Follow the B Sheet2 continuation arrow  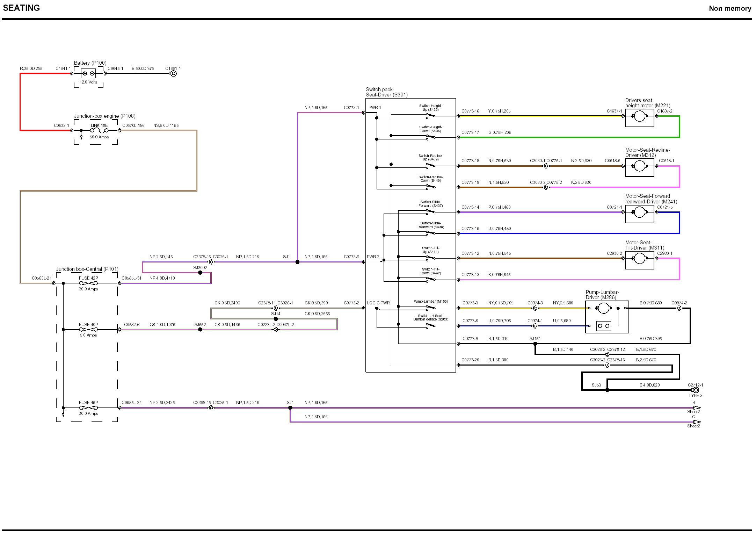[x=697, y=408]
